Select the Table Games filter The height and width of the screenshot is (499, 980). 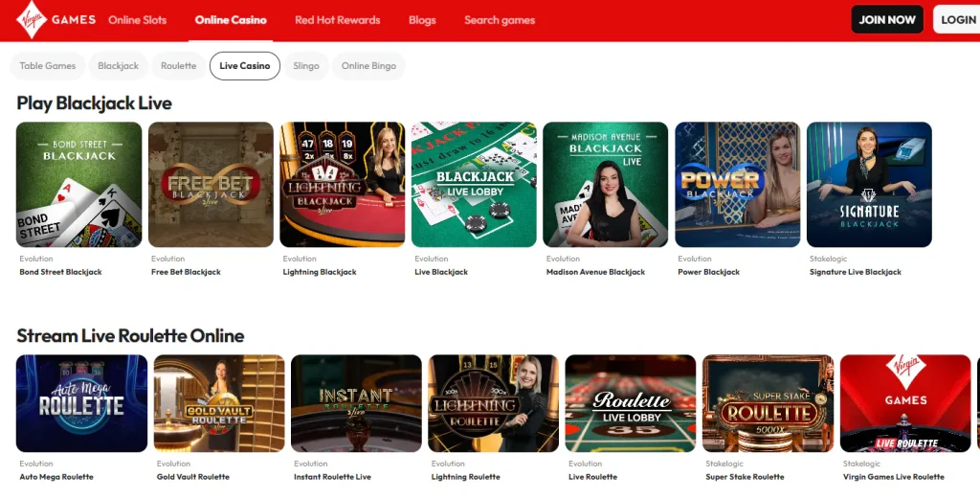tap(48, 66)
